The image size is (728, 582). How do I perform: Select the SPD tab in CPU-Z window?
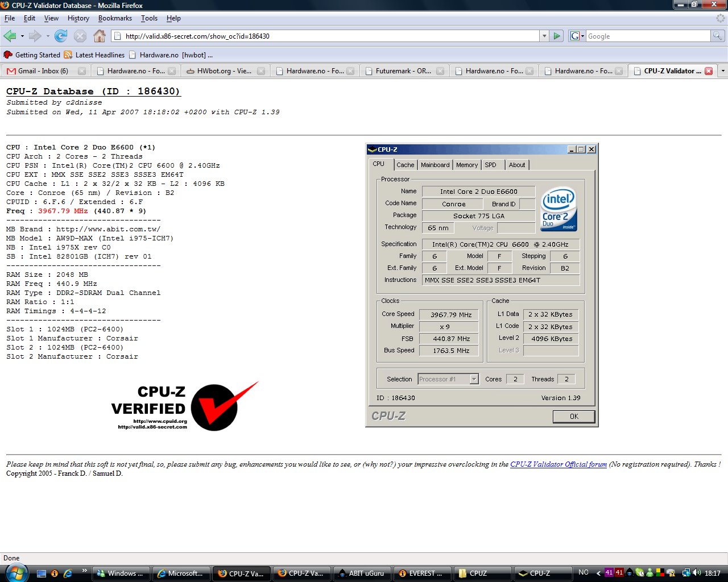(490, 165)
